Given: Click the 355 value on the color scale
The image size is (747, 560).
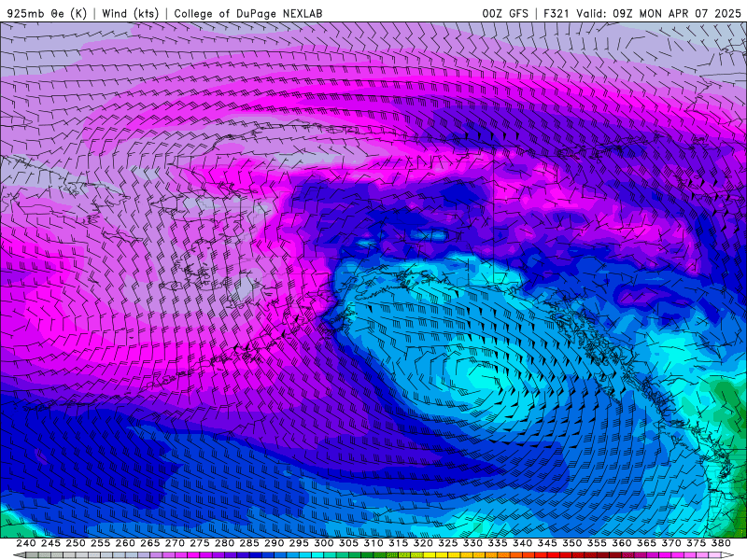Looking at the screenshot, I should coord(597,543).
